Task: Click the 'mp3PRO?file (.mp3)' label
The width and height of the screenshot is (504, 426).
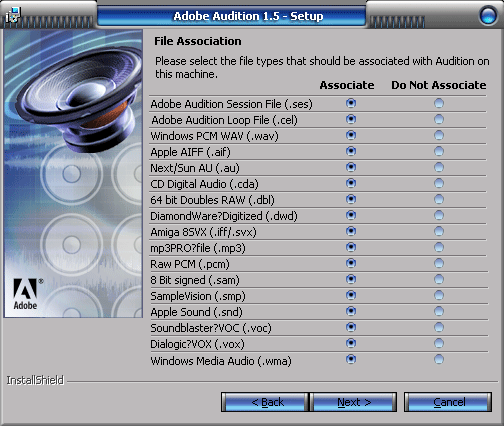Action: [198, 248]
